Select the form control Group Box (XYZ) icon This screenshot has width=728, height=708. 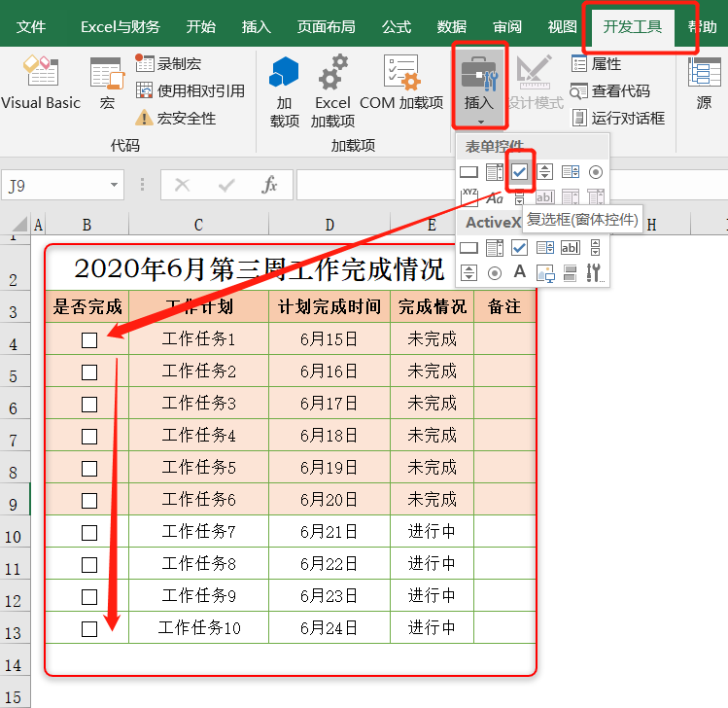(x=469, y=197)
